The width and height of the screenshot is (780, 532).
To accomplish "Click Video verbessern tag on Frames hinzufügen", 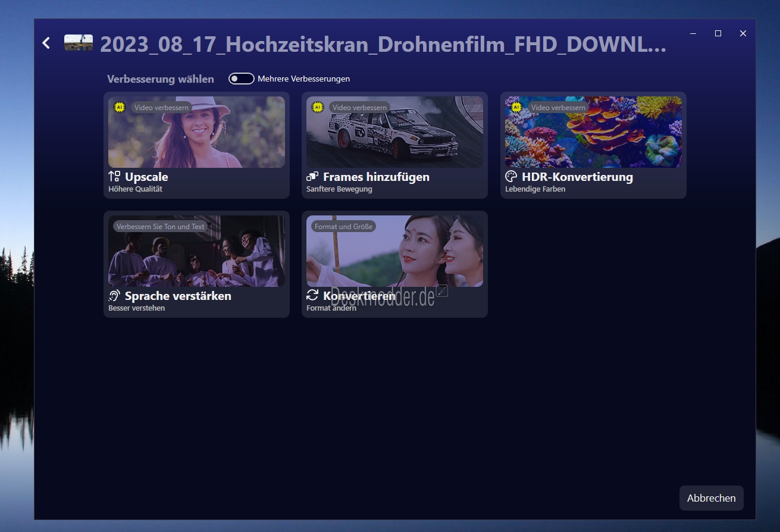I will [x=359, y=108].
